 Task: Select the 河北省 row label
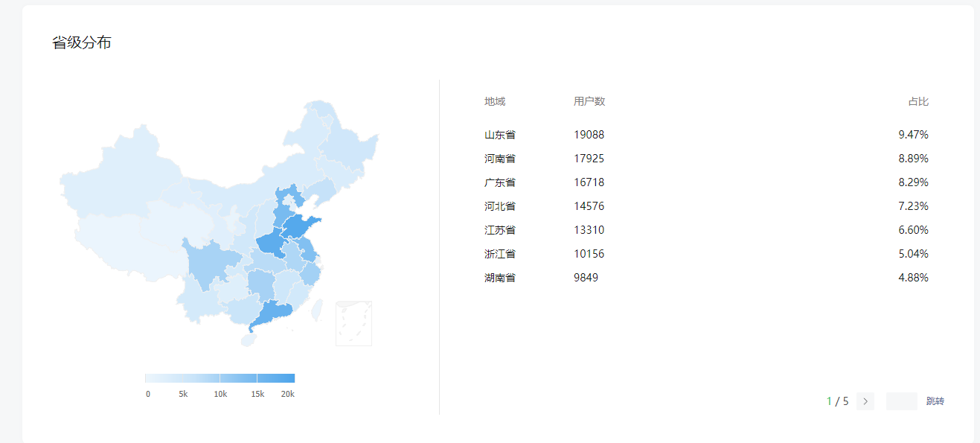click(x=500, y=206)
